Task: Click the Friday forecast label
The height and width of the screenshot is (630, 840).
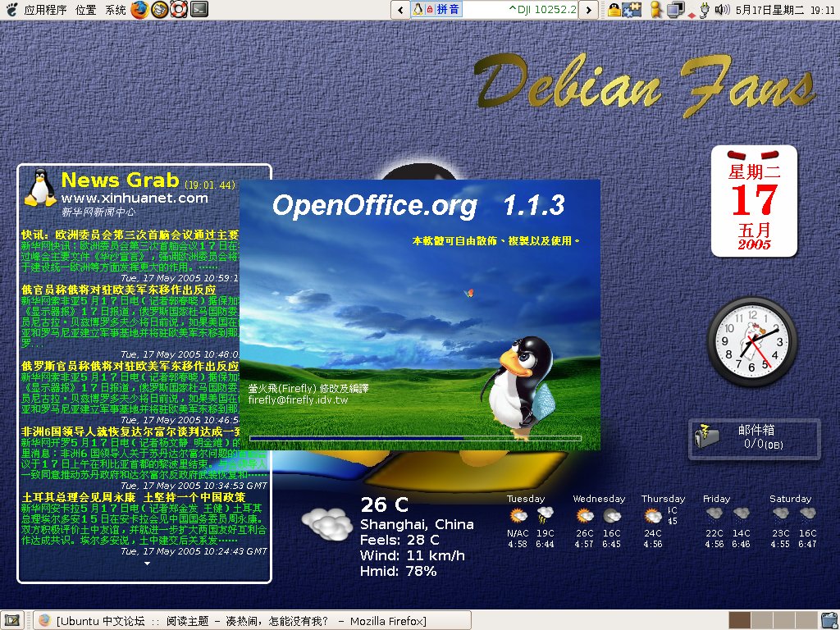Action: (716, 499)
